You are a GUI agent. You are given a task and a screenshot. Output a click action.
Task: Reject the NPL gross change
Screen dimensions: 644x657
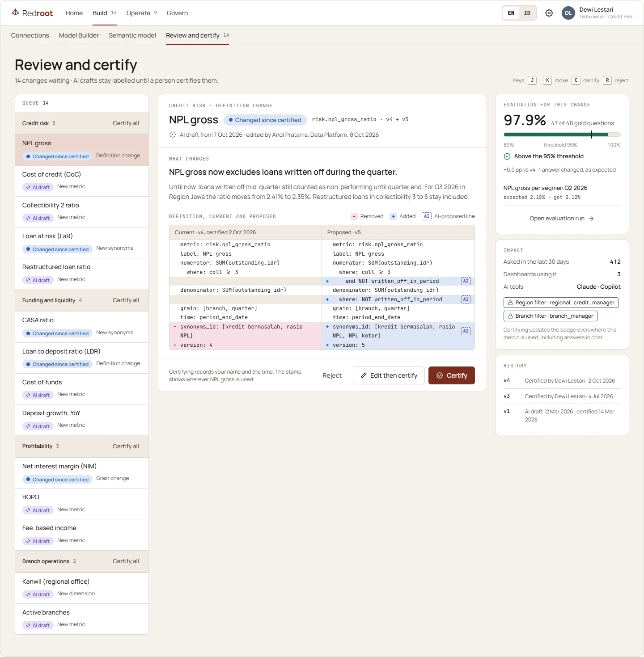click(x=332, y=375)
